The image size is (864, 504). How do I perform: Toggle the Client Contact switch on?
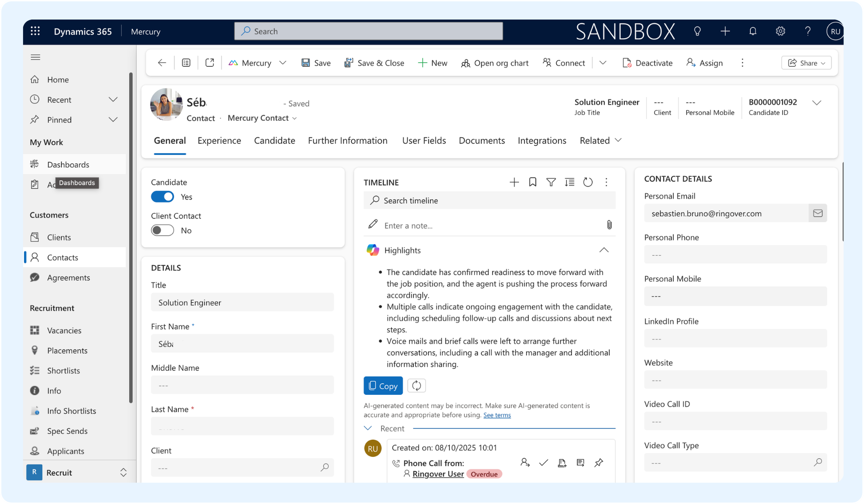click(x=162, y=230)
